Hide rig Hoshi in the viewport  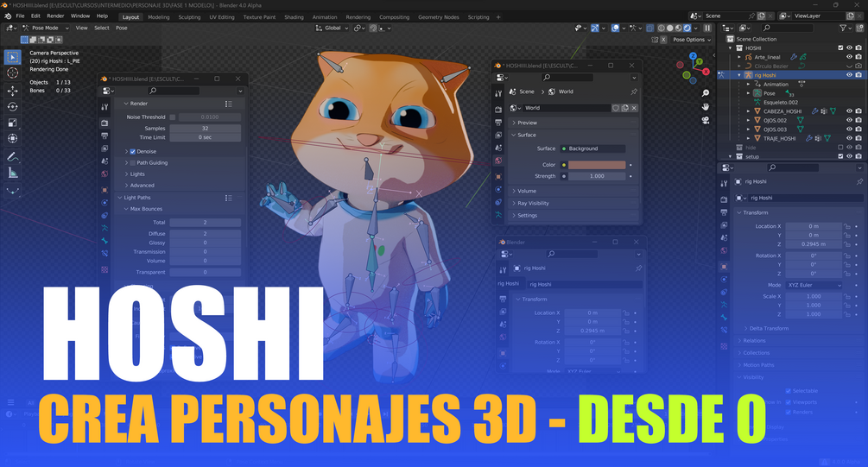[849, 75]
